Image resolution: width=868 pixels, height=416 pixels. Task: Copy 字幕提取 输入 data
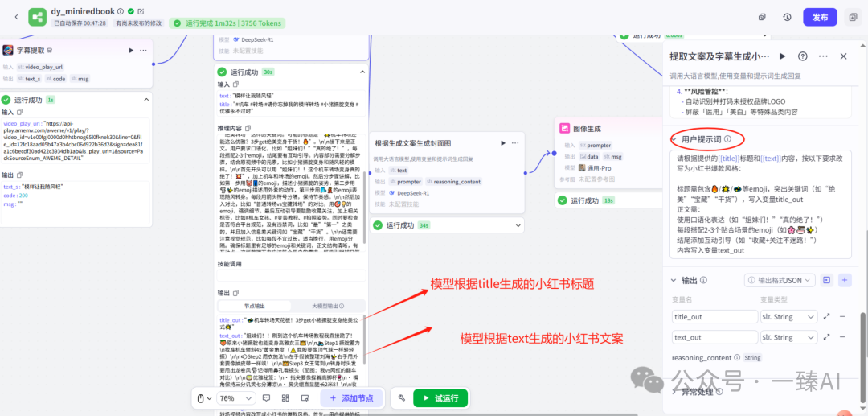[x=19, y=112]
